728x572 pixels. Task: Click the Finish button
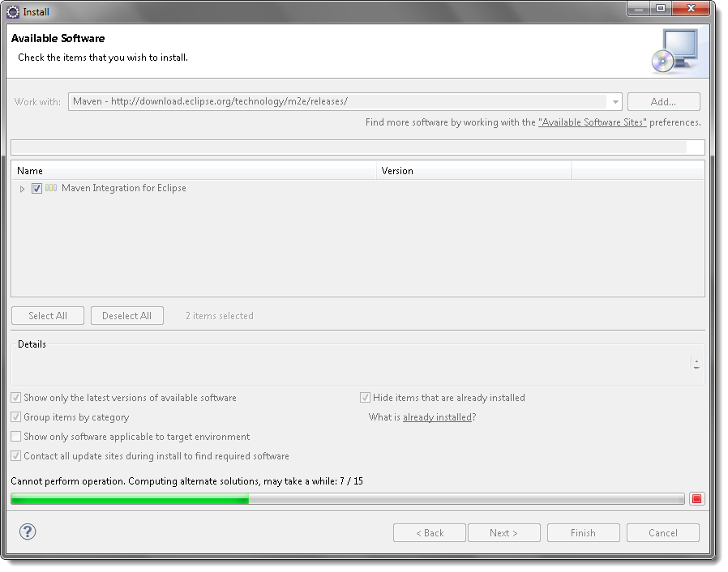point(583,532)
